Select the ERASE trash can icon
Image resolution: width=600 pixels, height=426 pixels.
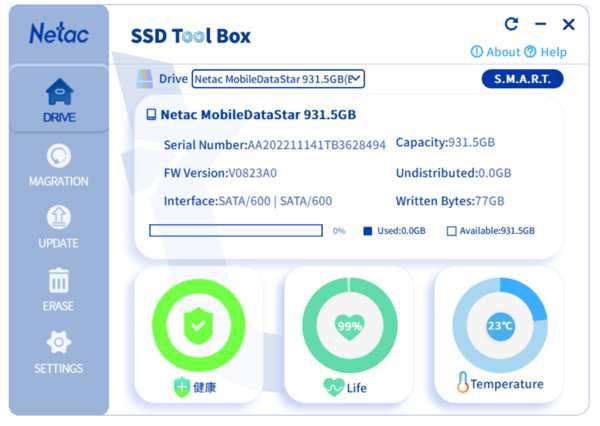coord(59,280)
